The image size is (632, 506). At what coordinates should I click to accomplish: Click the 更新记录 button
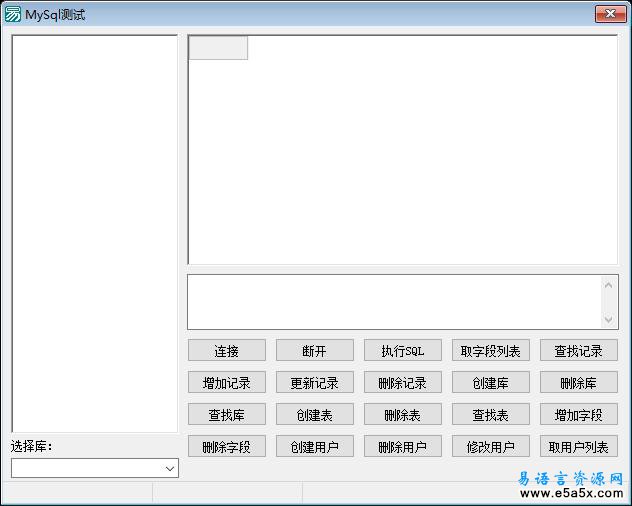pos(314,382)
